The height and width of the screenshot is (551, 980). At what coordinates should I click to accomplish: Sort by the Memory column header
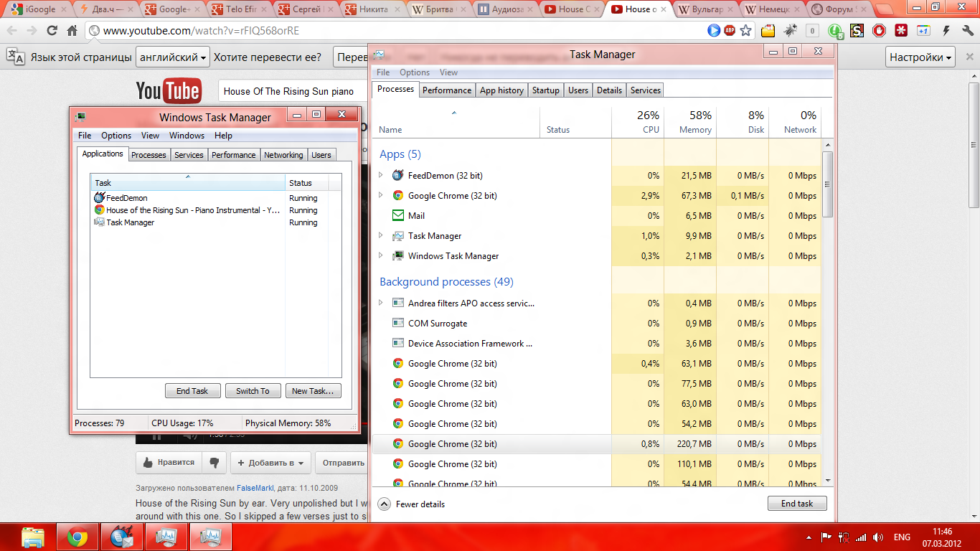(x=690, y=122)
